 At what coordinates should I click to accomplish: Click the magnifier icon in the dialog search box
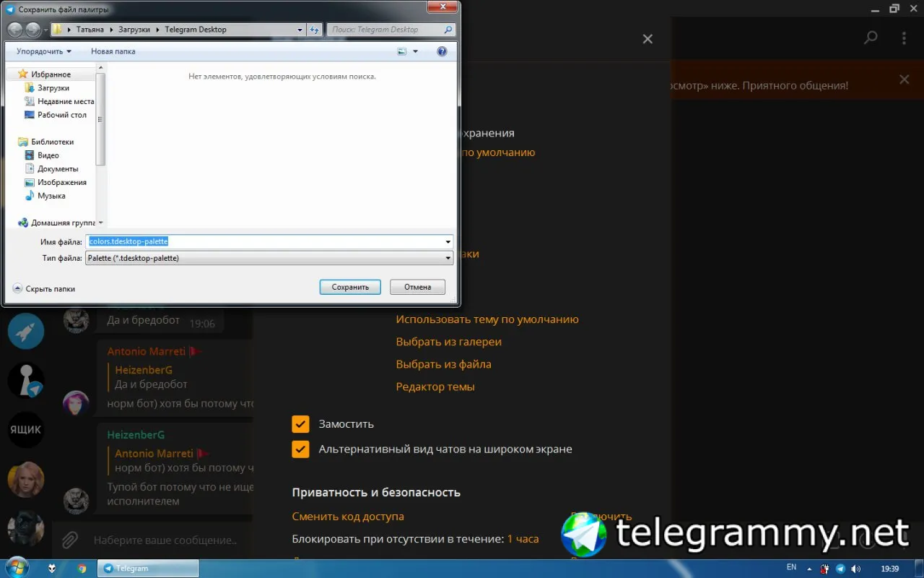point(448,30)
